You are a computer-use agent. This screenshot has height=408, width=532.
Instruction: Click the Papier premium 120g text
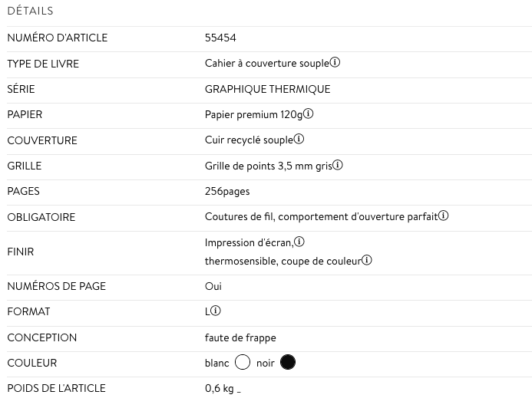(253, 114)
